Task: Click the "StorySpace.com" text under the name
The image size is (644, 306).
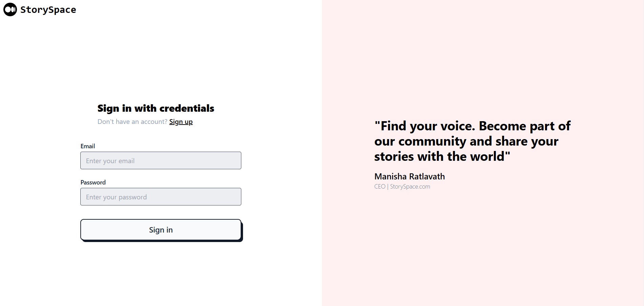Action: point(410,187)
